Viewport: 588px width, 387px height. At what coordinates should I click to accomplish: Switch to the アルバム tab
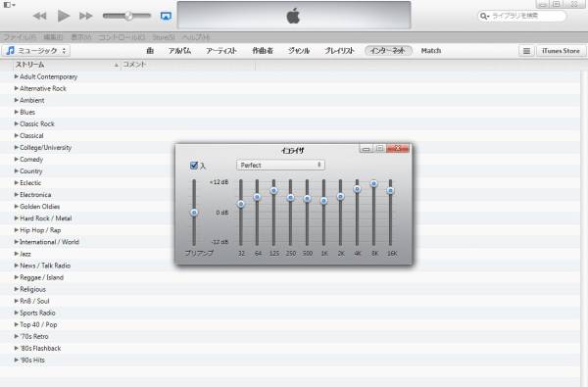[179, 51]
